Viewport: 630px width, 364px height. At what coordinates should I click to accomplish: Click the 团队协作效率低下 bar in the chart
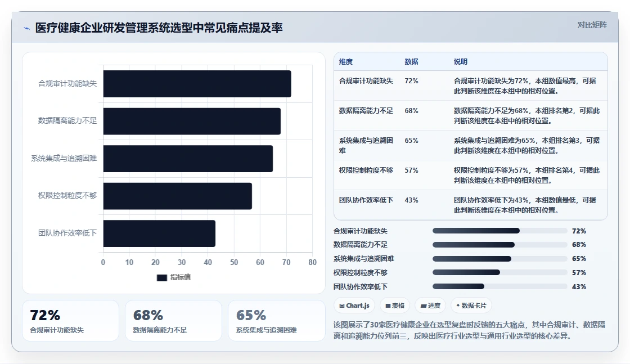159,233
